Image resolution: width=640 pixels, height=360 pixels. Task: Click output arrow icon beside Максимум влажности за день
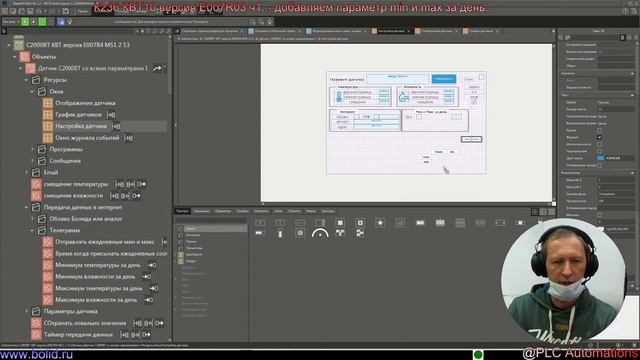click(149, 300)
